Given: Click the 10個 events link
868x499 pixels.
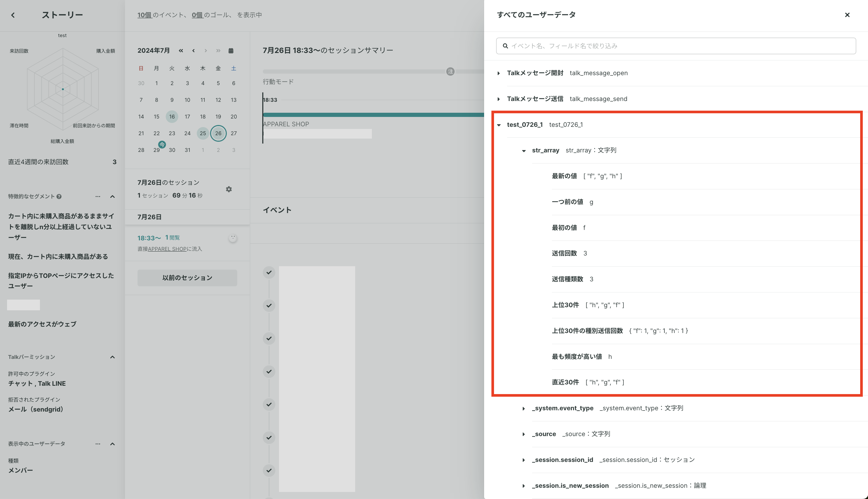Looking at the screenshot, I should pyautogui.click(x=144, y=15).
